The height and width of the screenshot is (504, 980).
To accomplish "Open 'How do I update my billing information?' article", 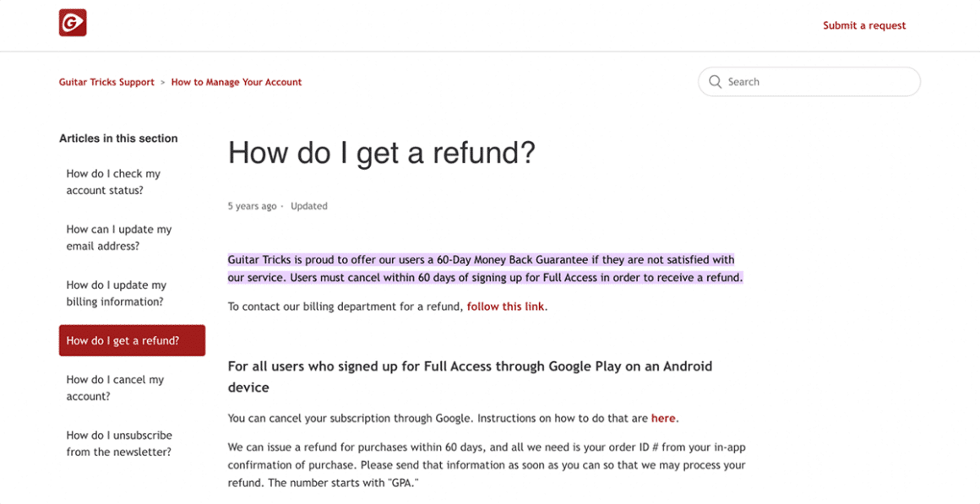I will [x=117, y=293].
